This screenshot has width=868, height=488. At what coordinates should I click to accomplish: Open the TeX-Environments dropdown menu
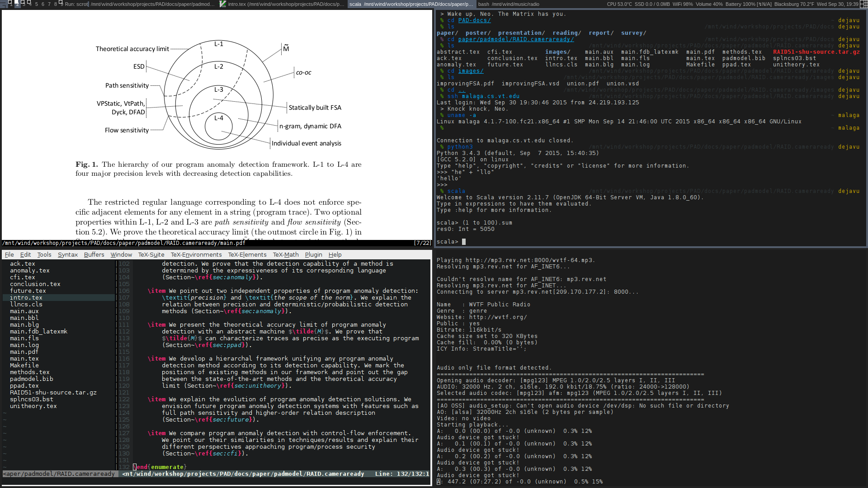pos(196,255)
